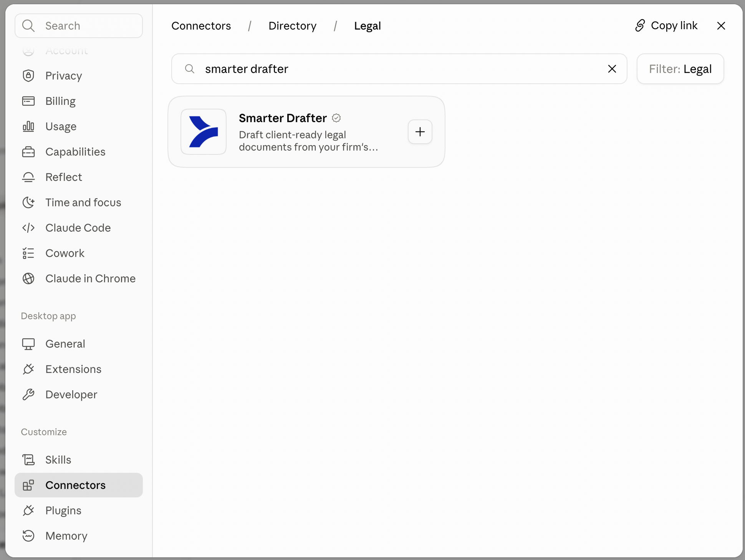
Task: Open the Reflect settings page
Action: [79, 177]
